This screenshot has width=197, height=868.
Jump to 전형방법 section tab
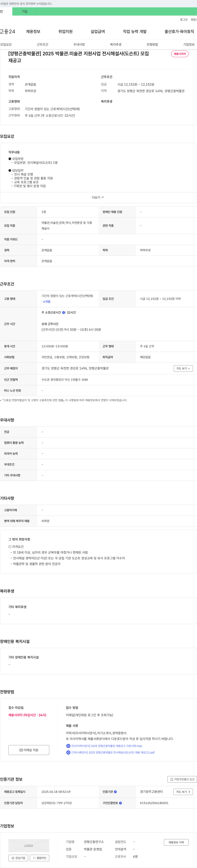point(152,44)
